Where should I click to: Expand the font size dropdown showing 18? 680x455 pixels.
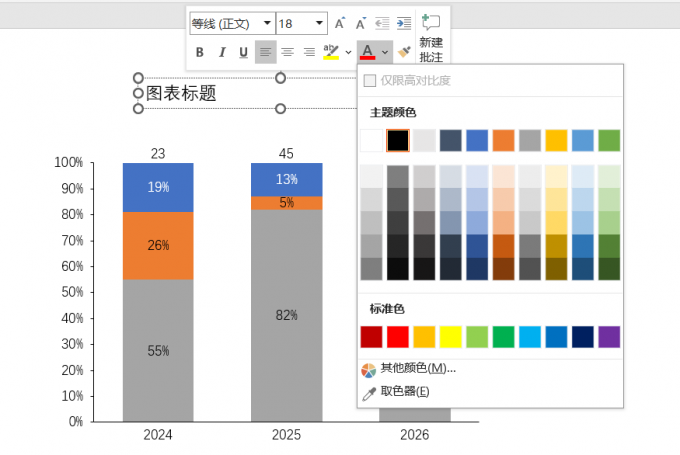[319, 23]
